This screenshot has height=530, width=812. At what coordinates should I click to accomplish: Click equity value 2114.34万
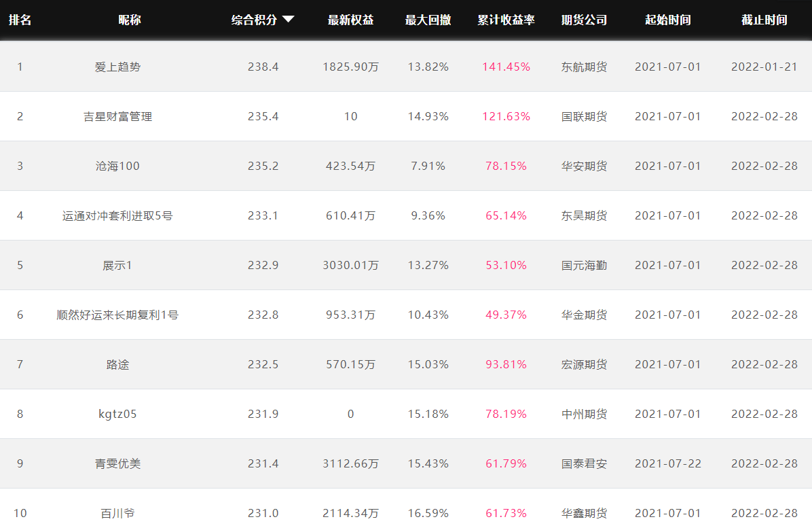point(350,513)
